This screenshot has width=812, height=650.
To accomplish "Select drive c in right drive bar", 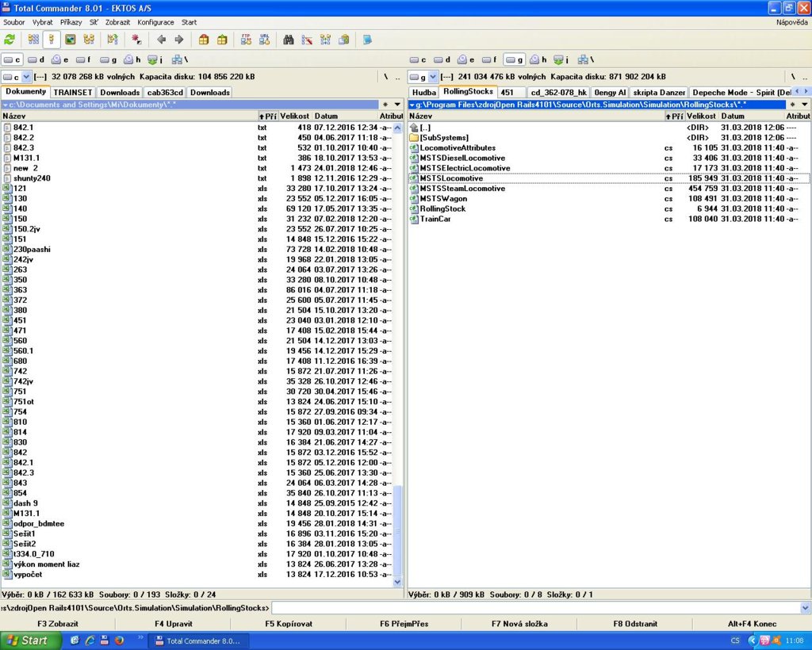I will tap(418, 60).
